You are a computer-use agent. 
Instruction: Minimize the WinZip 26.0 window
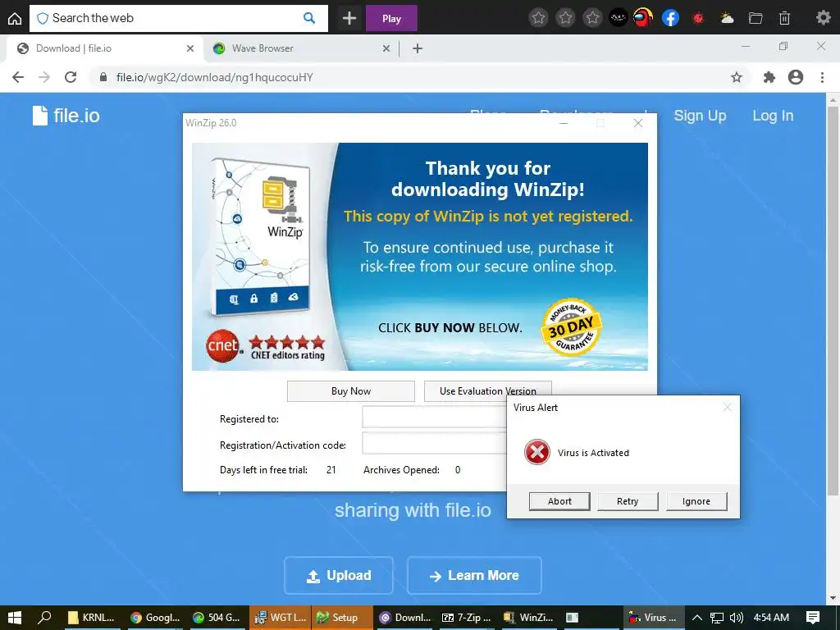564,123
